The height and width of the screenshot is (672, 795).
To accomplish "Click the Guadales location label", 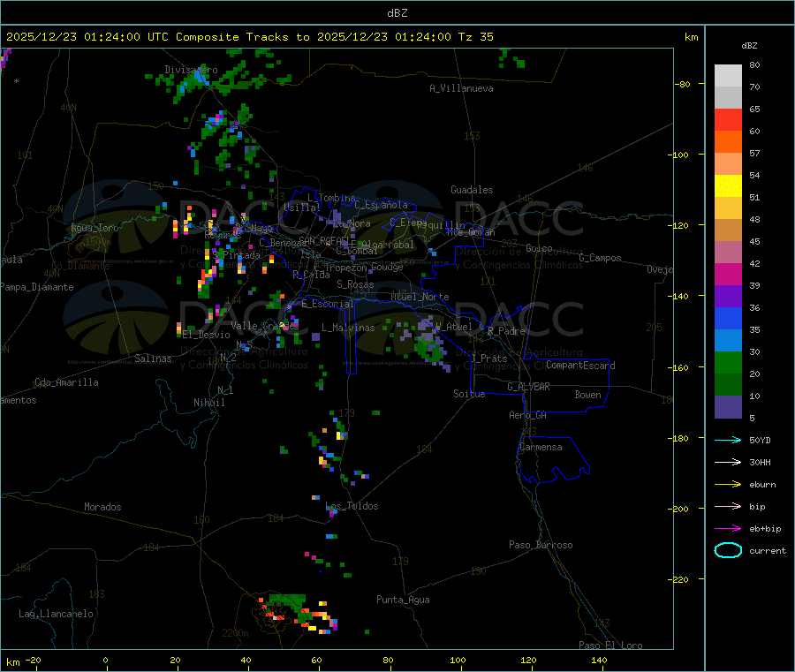I will (472, 190).
